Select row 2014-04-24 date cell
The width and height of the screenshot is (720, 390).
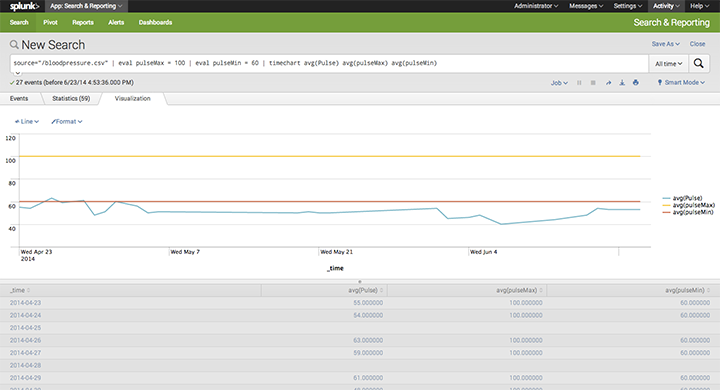(x=25, y=315)
